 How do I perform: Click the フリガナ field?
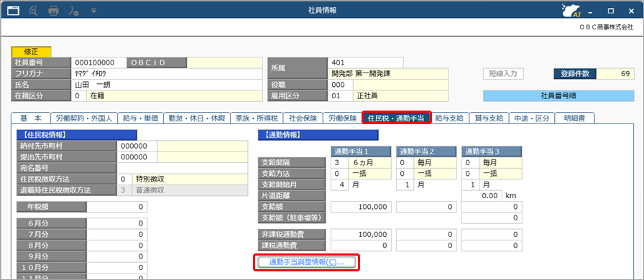point(167,74)
